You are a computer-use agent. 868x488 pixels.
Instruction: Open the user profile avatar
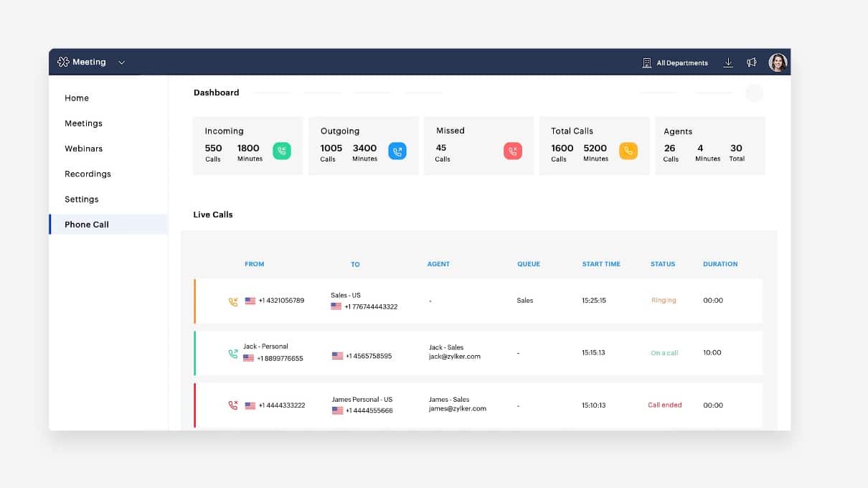click(778, 62)
